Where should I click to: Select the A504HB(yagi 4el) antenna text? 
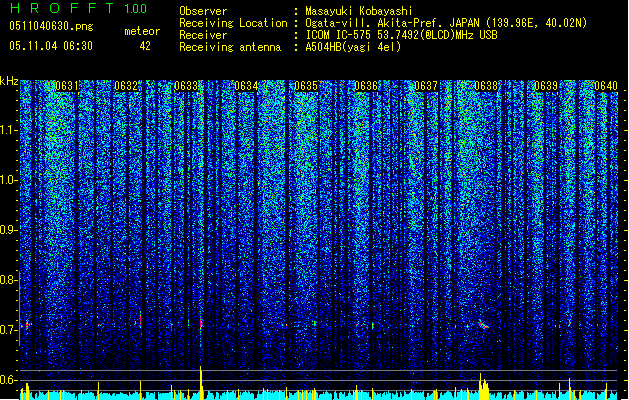click(x=353, y=47)
